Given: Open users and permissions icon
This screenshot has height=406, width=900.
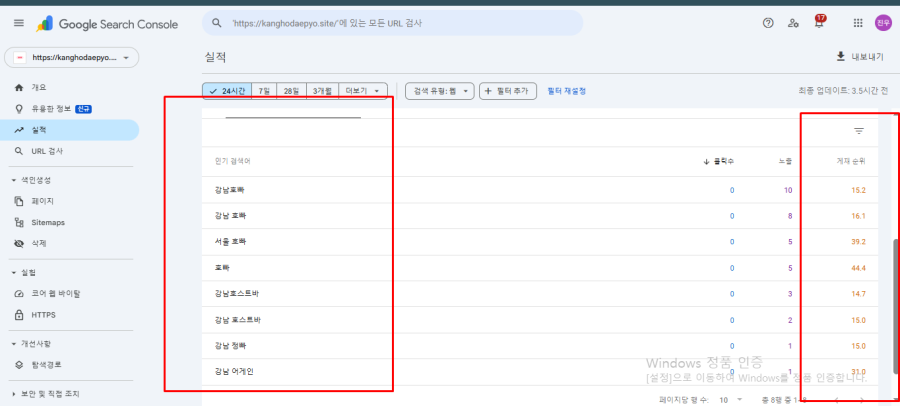Looking at the screenshot, I should [794, 23].
